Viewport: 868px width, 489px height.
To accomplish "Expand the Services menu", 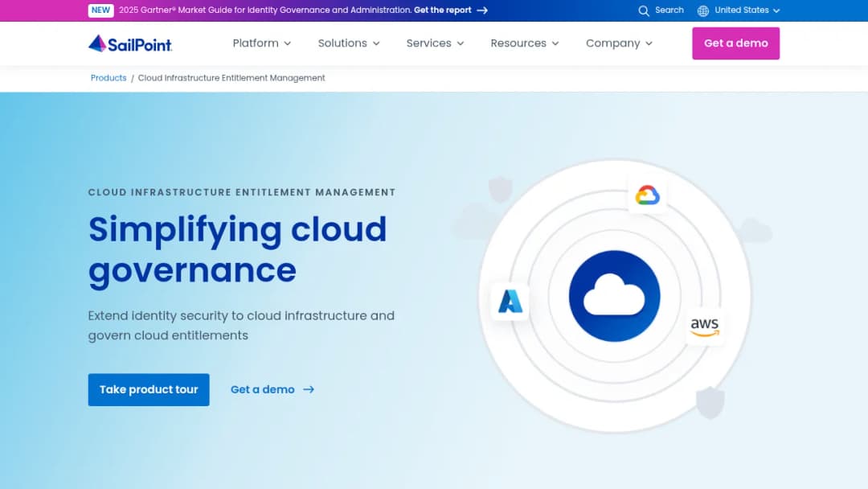I will (435, 43).
